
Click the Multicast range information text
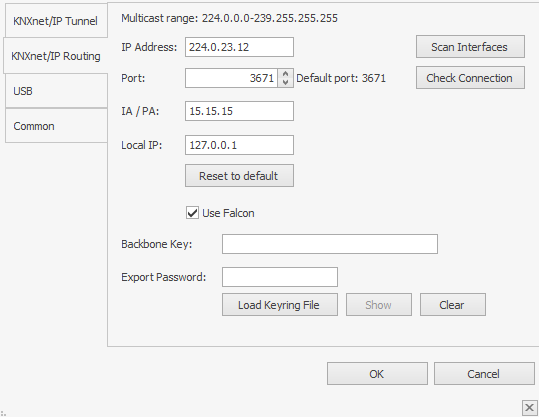tap(229, 18)
